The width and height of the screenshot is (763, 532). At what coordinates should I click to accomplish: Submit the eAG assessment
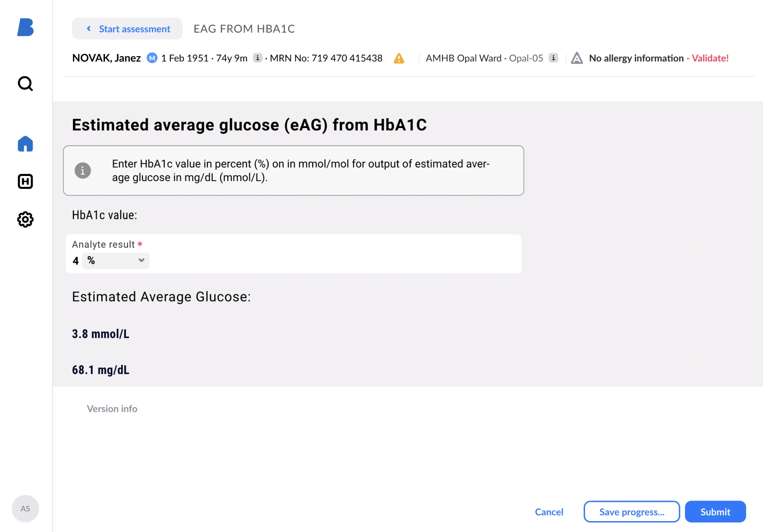pos(715,512)
